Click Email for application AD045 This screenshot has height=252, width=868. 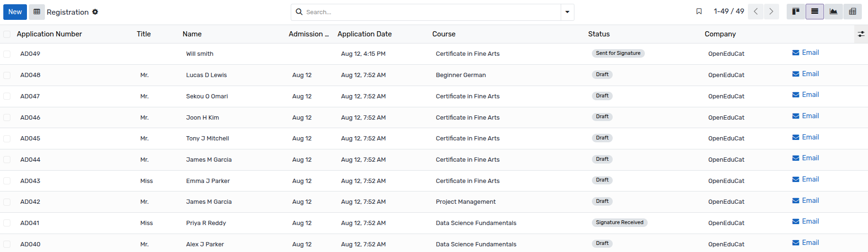(x=806, y=137)
